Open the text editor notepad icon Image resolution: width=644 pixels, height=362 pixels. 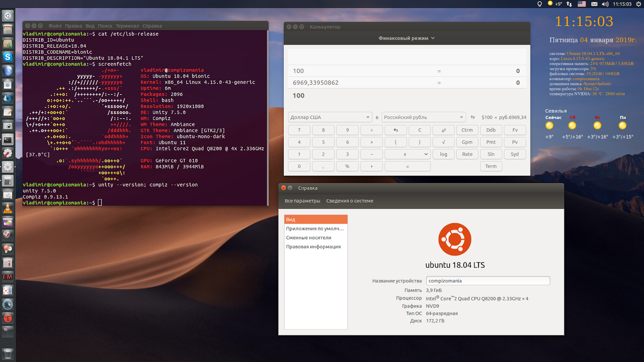(8, 112)
